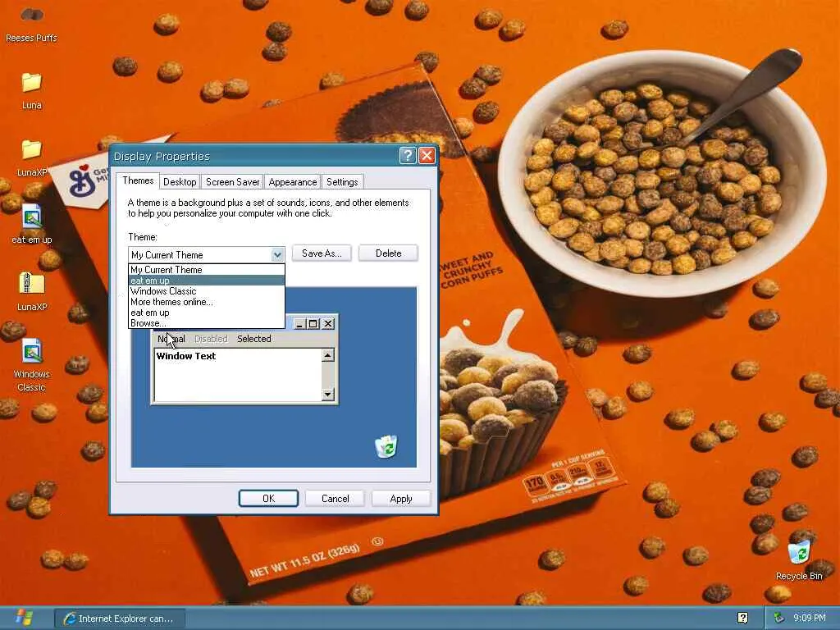Screen dimensions: 840x630
Task: Click the Start button Windows logo
Action: [x=24, y=618]
